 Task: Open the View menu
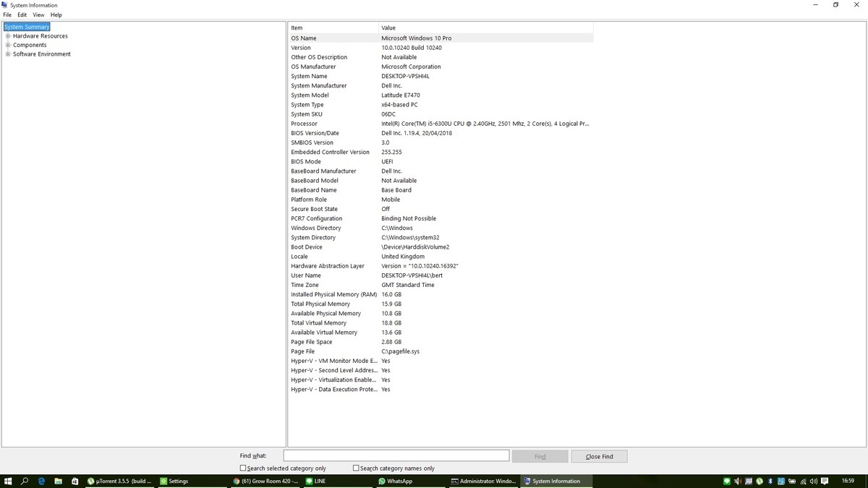38,14
